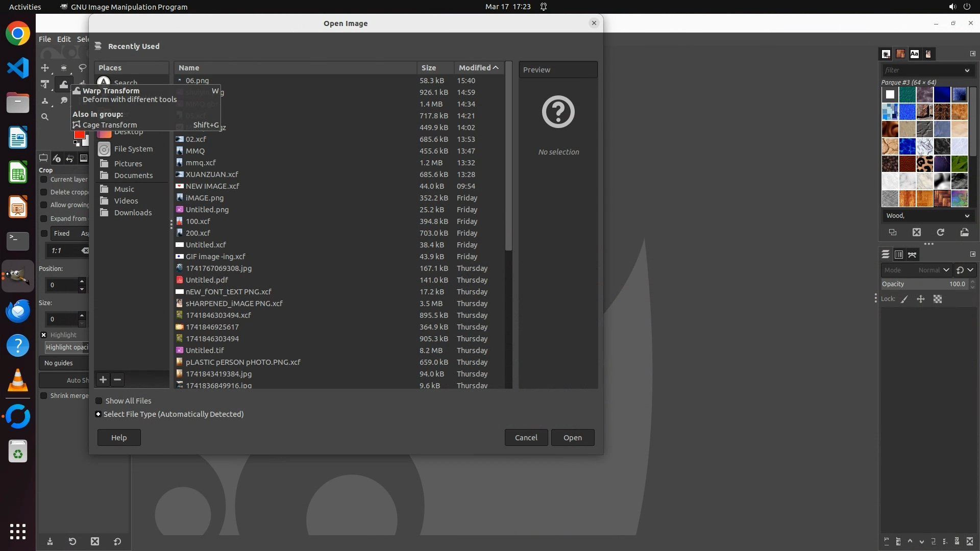Pick the Zoom magnifier tool
This screenshot has height=551, width=980.
point(45,117)
